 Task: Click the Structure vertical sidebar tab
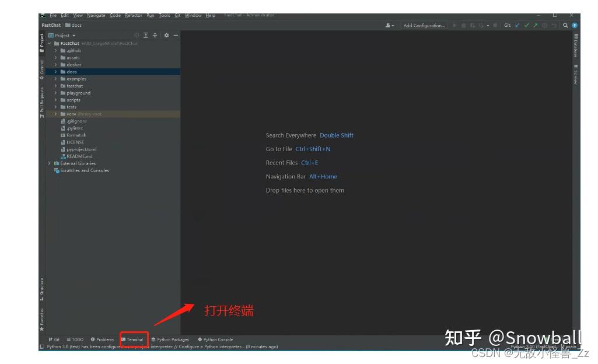point(41,289)
